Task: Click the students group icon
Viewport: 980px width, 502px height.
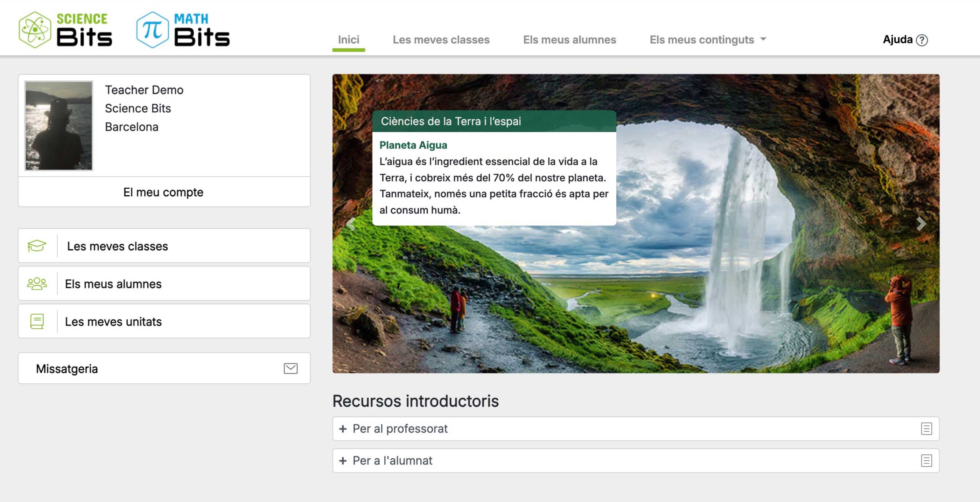Action: tap(37, 284)
